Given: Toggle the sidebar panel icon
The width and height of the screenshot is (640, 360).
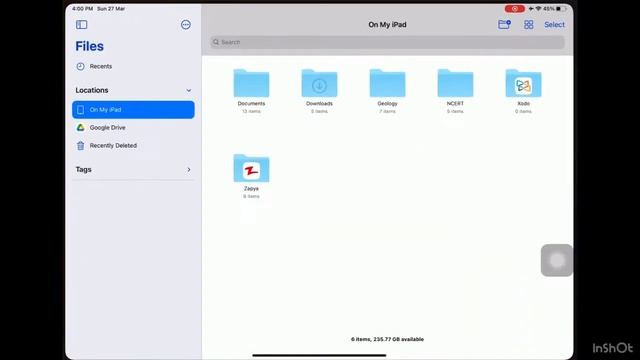Looking at the screenshot, I should (x=81, y=24).
